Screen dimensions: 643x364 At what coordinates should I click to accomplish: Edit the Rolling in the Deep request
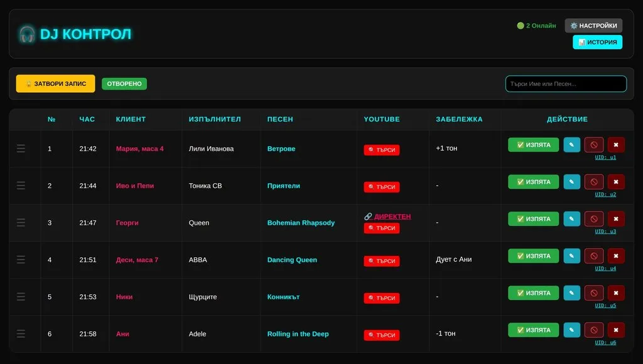click(x=571, y=330)
